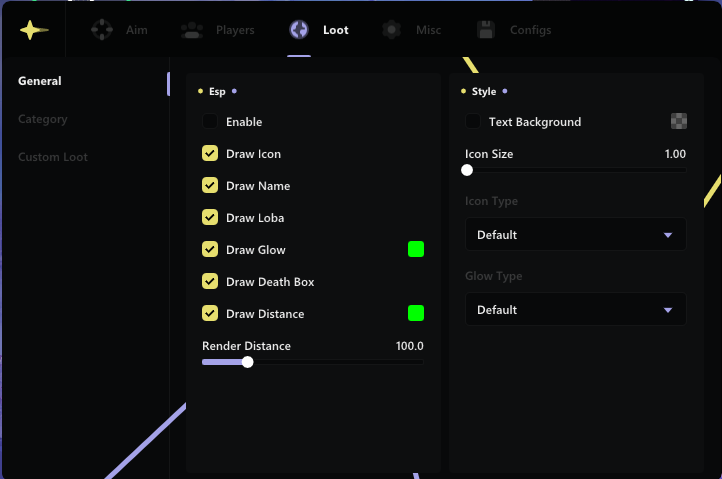Click the Configs floppy disk icon
Image resolution: width=722 pixels, height=479 pixels.
(x=486, y=30)
